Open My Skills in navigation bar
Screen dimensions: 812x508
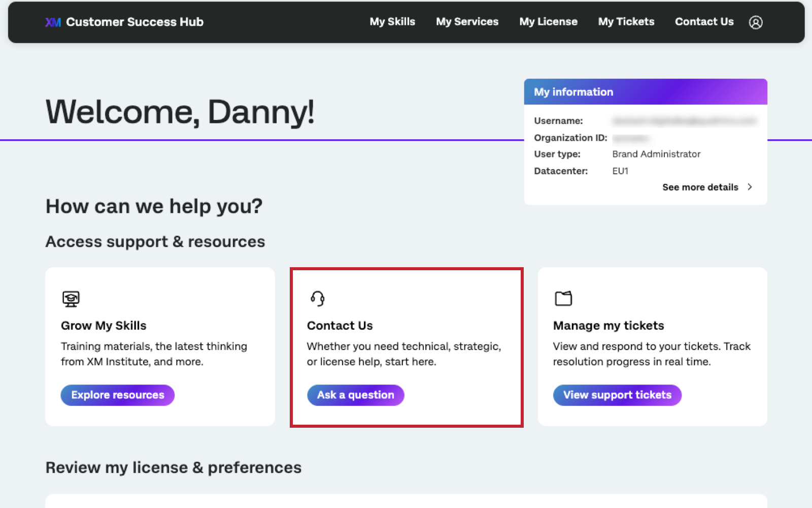pos(392,22)
